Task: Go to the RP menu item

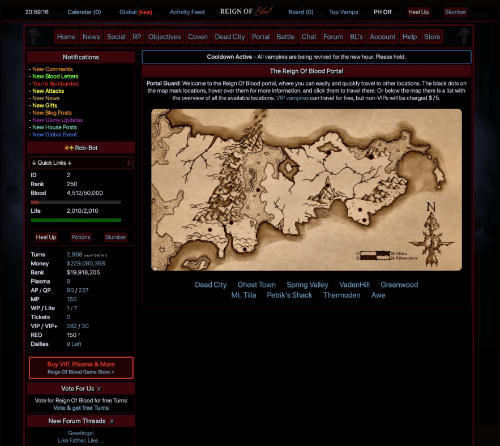Action: 137,37
